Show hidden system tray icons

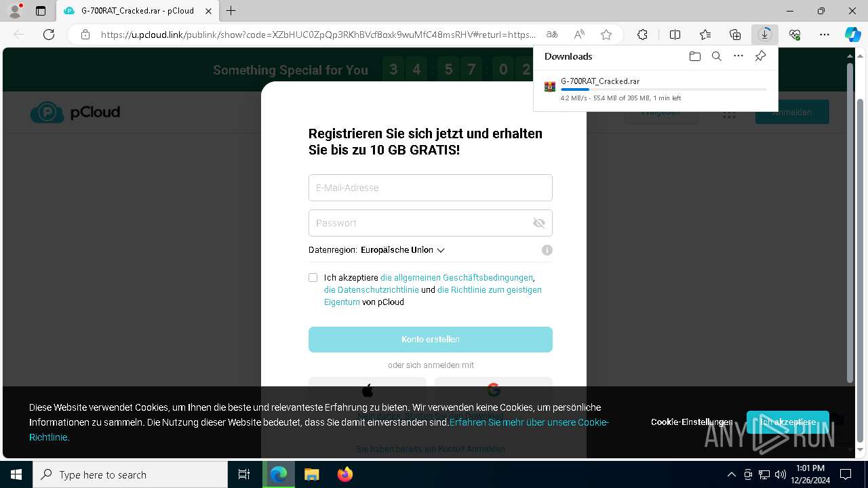731,474
